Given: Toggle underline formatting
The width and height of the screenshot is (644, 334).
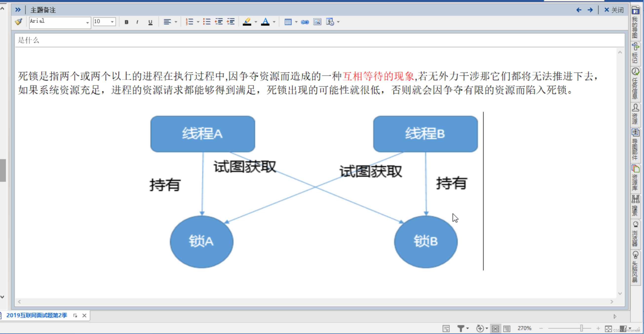Looking at the screenshot, I should click(150, 22).
